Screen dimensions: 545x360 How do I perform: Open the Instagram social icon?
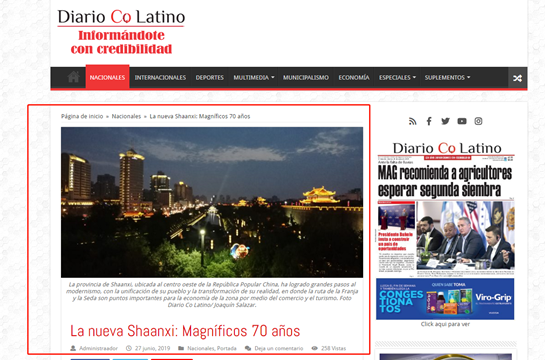coord(478,121)
